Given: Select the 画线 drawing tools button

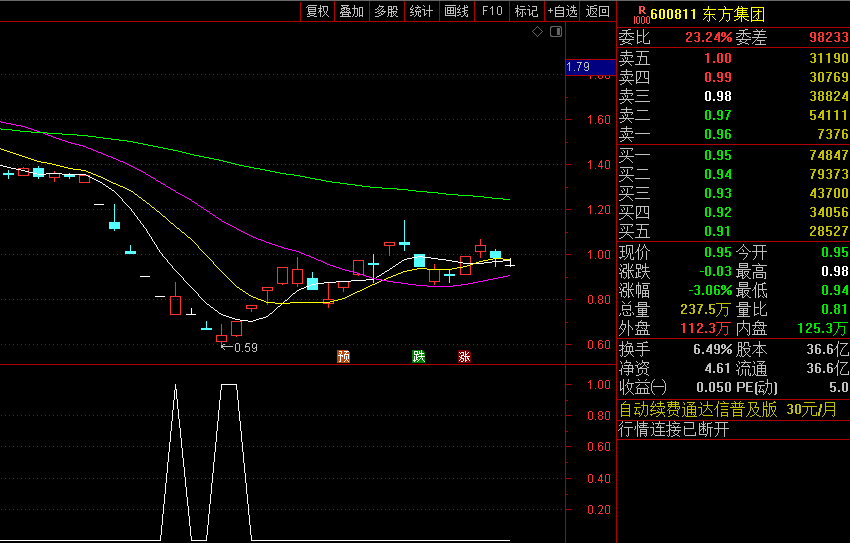Looking at the screenshot, I should (456, 11).
